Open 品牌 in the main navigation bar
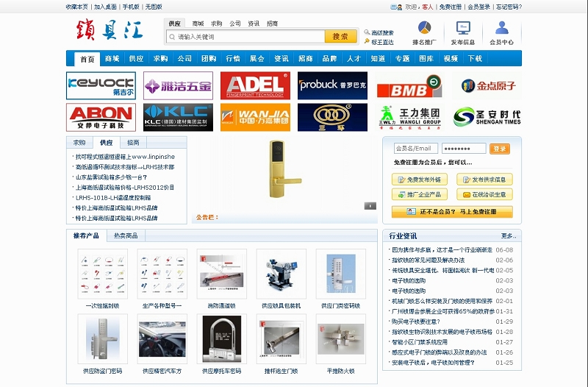 pos(330,59)
